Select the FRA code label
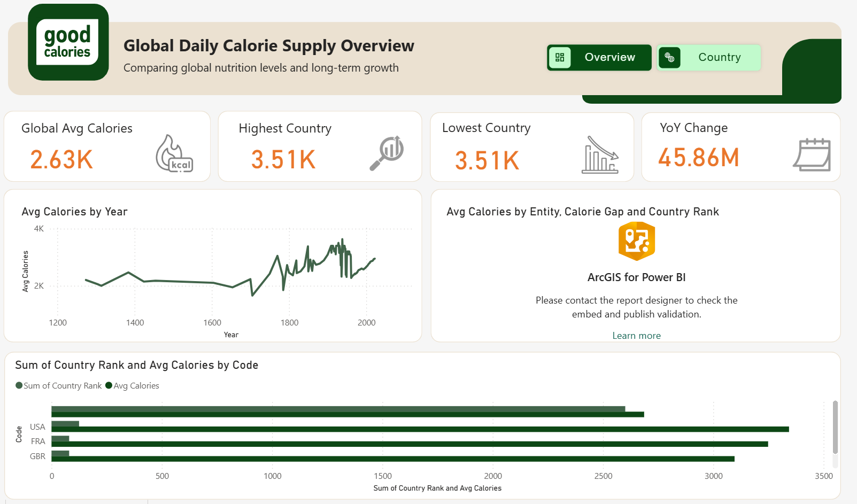This screenshot has width=857, height=504. pos(38,441)
